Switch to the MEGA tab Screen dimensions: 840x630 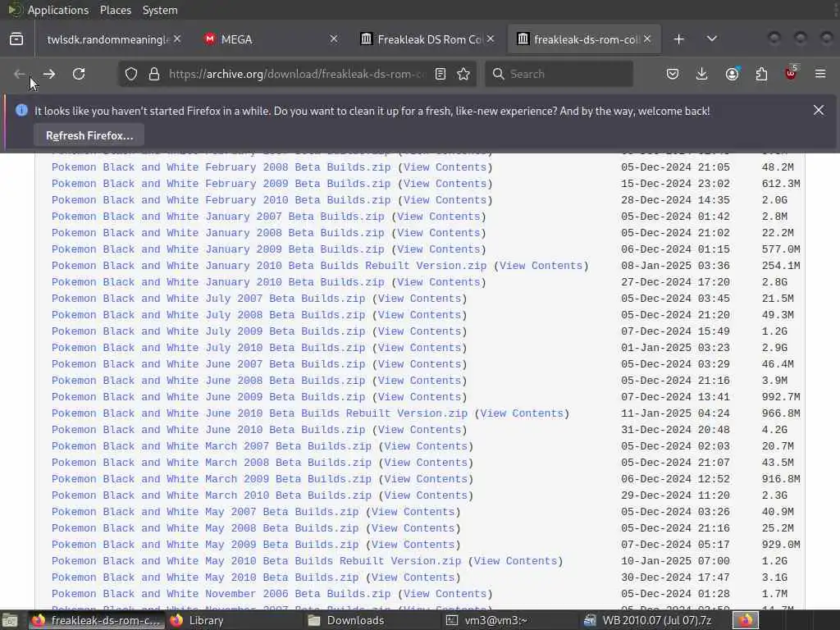[268, 39]
